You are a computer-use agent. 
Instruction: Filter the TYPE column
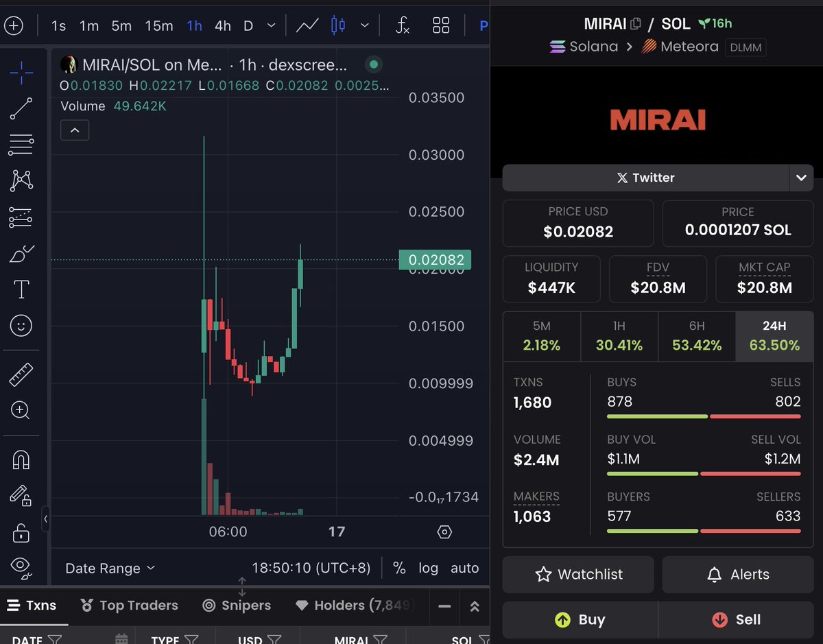[191, 640]
